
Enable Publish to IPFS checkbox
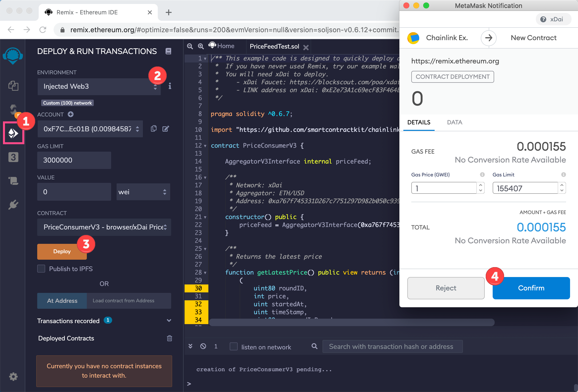[x=41, y=269]
